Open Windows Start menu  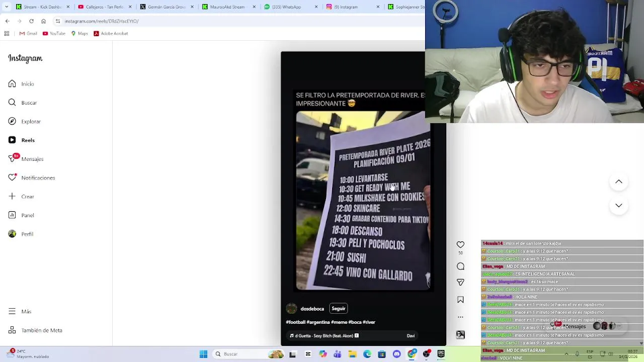point(203,354)
